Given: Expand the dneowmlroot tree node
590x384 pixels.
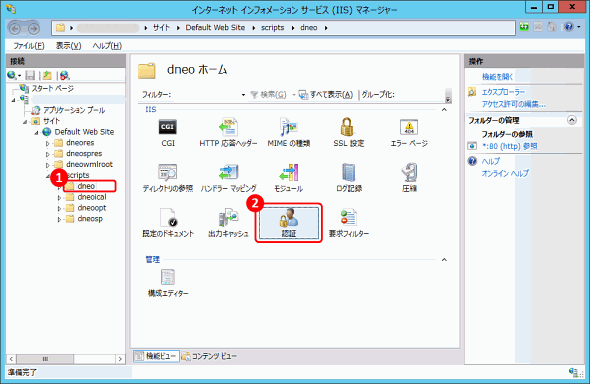Looking at the screenshot, I should click(47, 165).
